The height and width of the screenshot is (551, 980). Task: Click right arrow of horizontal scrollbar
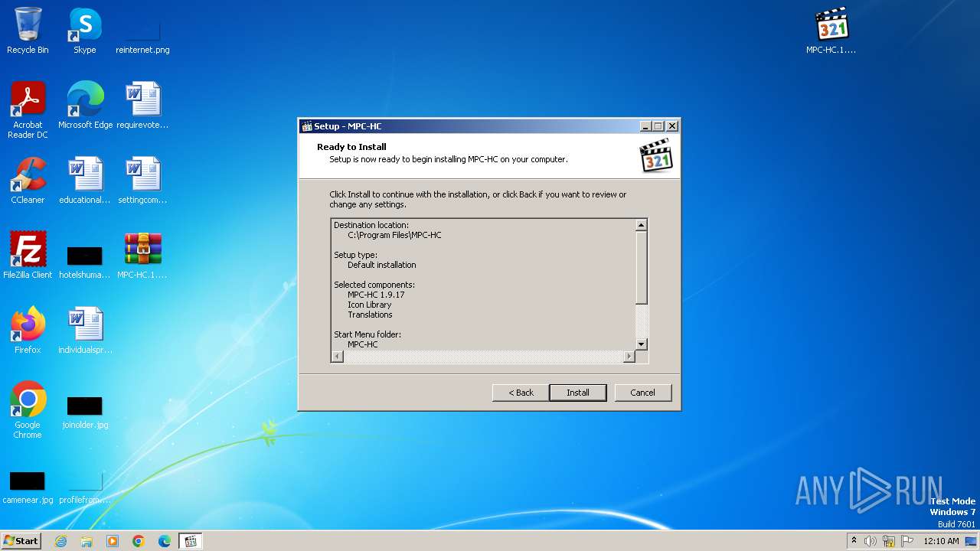pyautogui.click(x=630, y=357)
